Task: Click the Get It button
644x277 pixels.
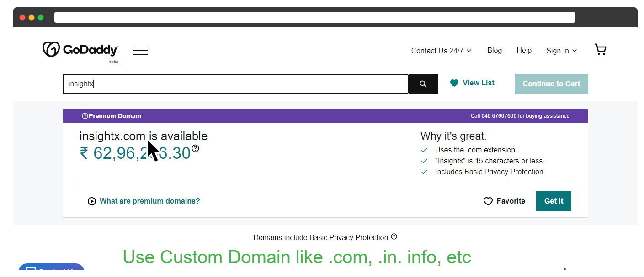Action: click(x=554, y=201)
